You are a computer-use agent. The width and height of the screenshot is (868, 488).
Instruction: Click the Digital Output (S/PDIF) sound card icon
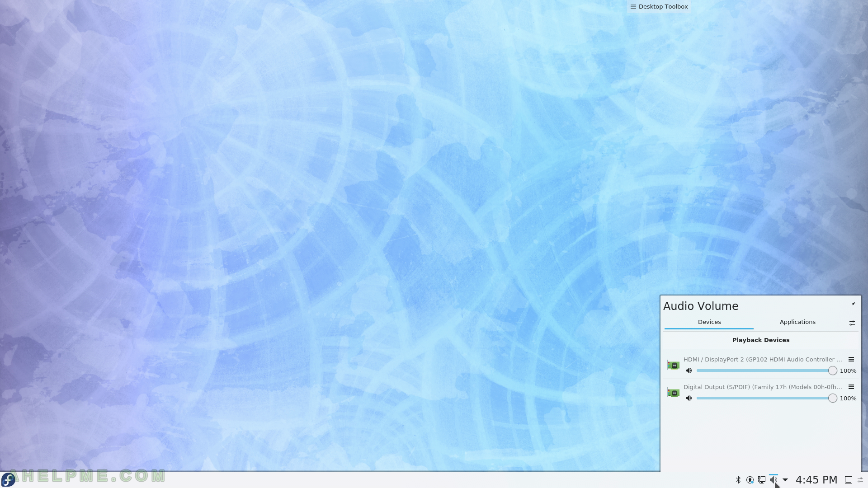[673, 393]
